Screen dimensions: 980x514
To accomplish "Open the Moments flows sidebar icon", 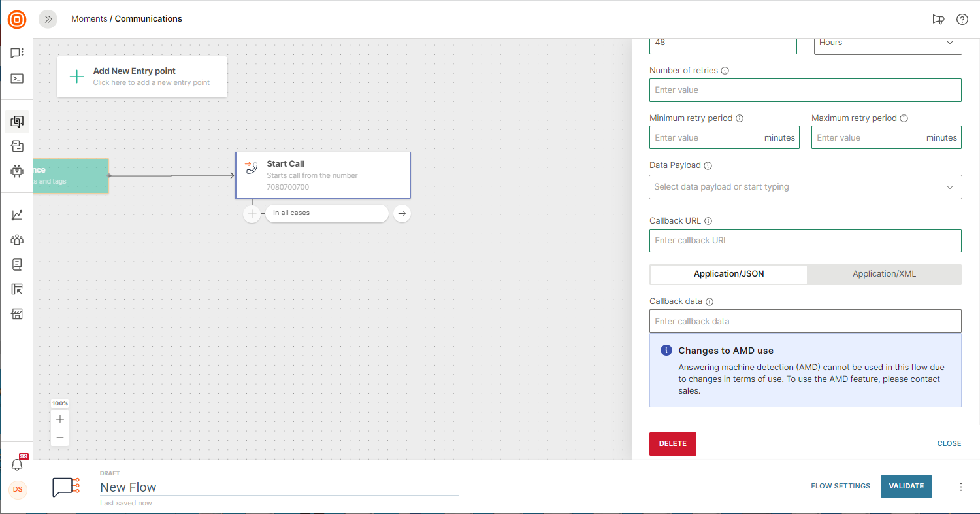I will pyautogui.click(x=18, y=122).
